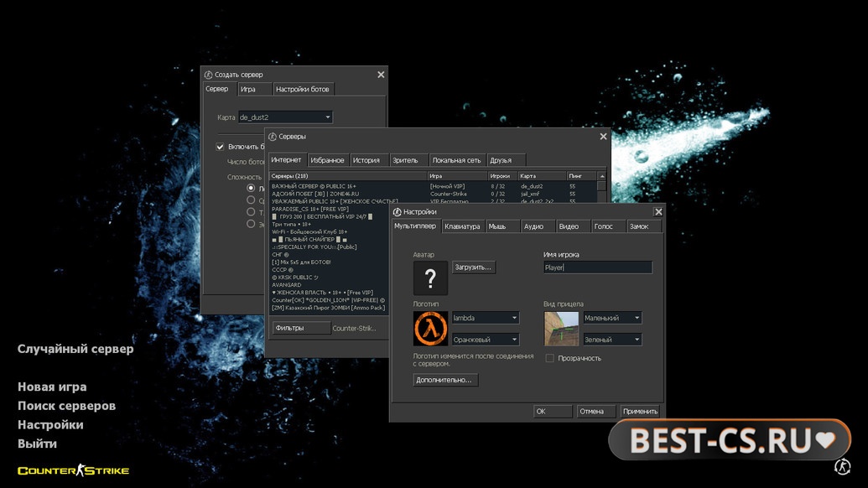Image resolution: width=868 pixels, height=488 pixels.
Task: Confirm settings with the OK button
Action: point(553,411)
